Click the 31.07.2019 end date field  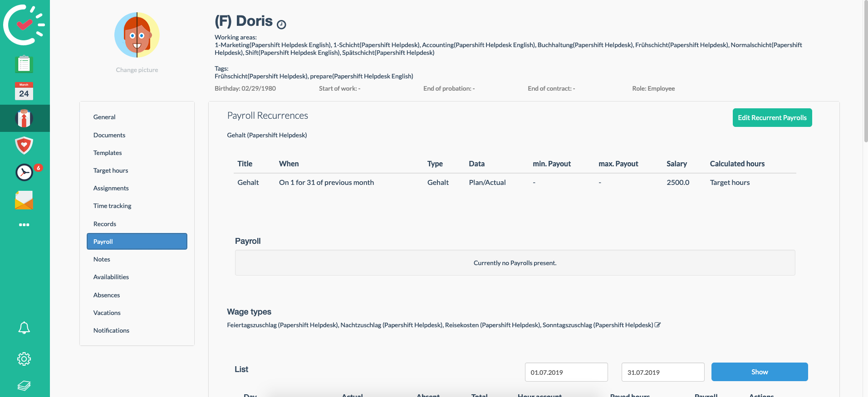click(x=663, y=372)
